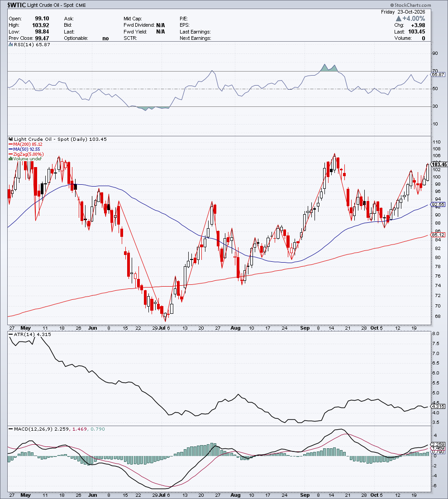Click the candlestick icon beside Light Crude Oil legend
This screenshot has height=499, width=448.
click(11, 139)
